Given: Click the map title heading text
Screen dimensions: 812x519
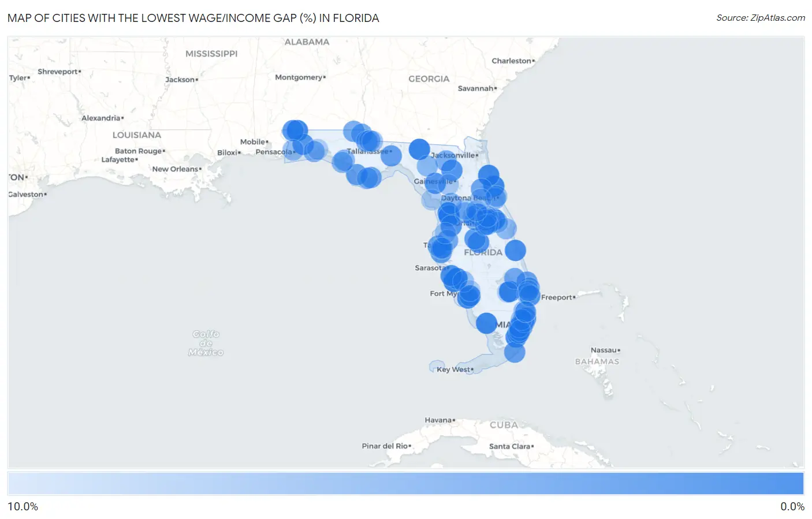Looking at the screenshot, I should tap(193, 18).
